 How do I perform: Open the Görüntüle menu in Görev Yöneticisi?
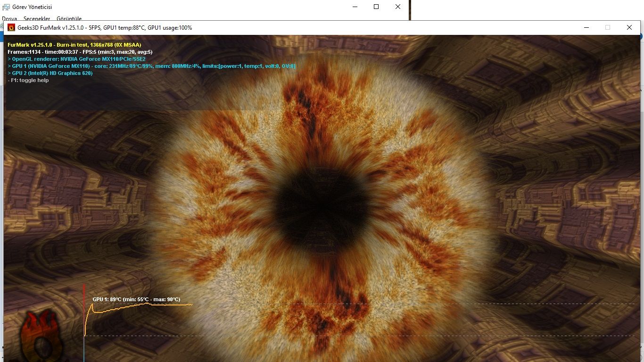69,19
